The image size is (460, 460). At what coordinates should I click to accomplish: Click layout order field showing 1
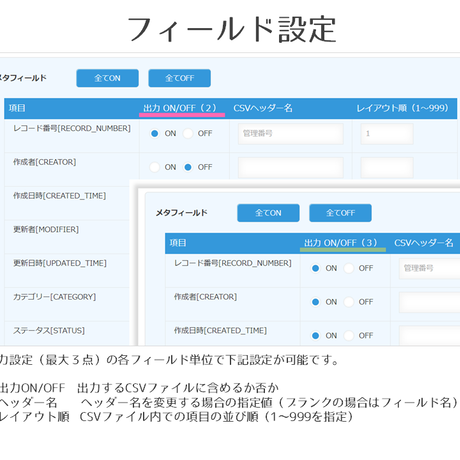click(387, 134)
